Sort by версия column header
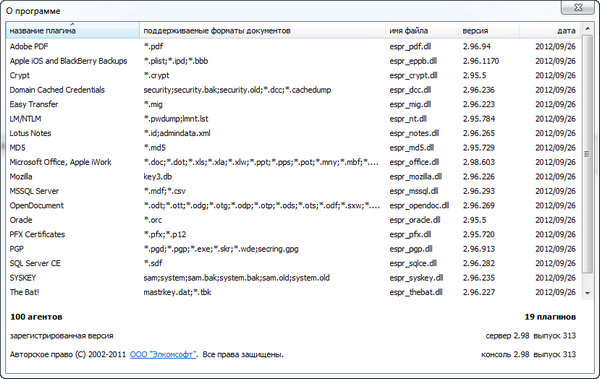The image size is (600, 379). point(489,31)
